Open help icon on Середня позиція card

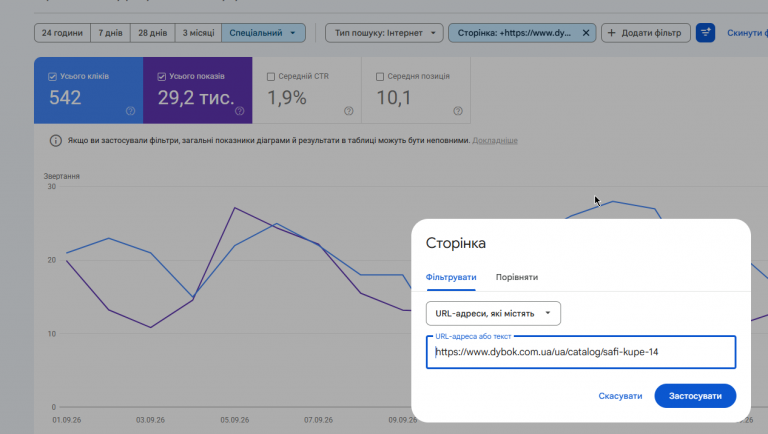tap(458, 111)
